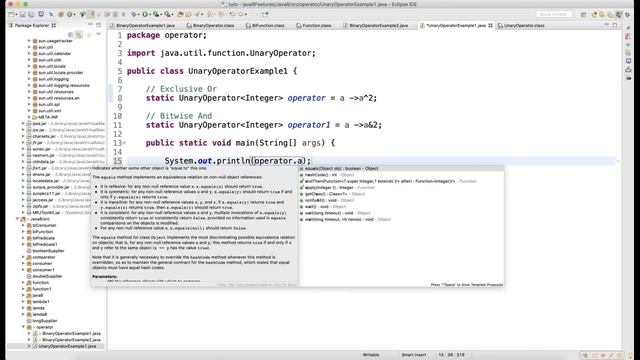Viewport: 640px width, 360px height.
Task: Select sun.util.logging.resources package
Action: coord(60,85)
